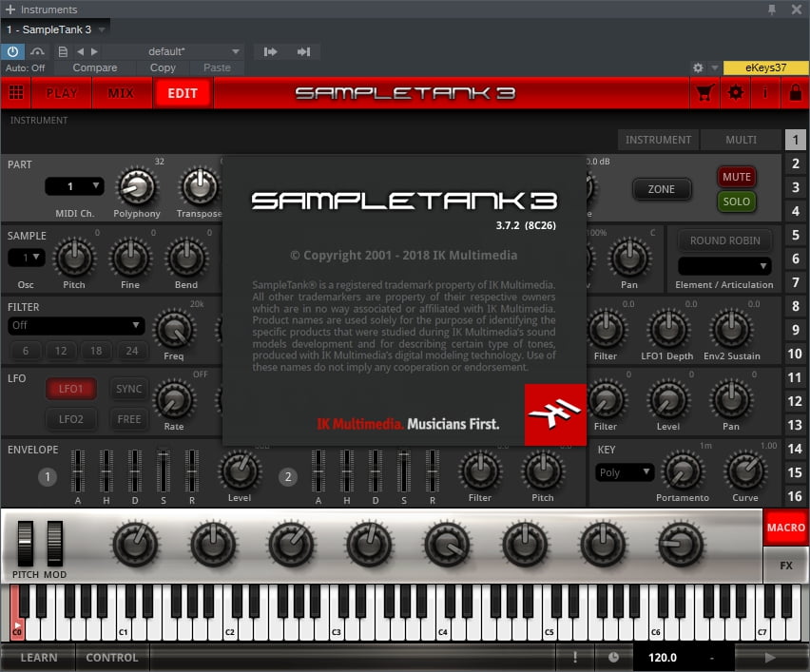This screenshot has height=672, width=810.
Task: Open the grid browser icon
Action: click(x=16, y=93)
